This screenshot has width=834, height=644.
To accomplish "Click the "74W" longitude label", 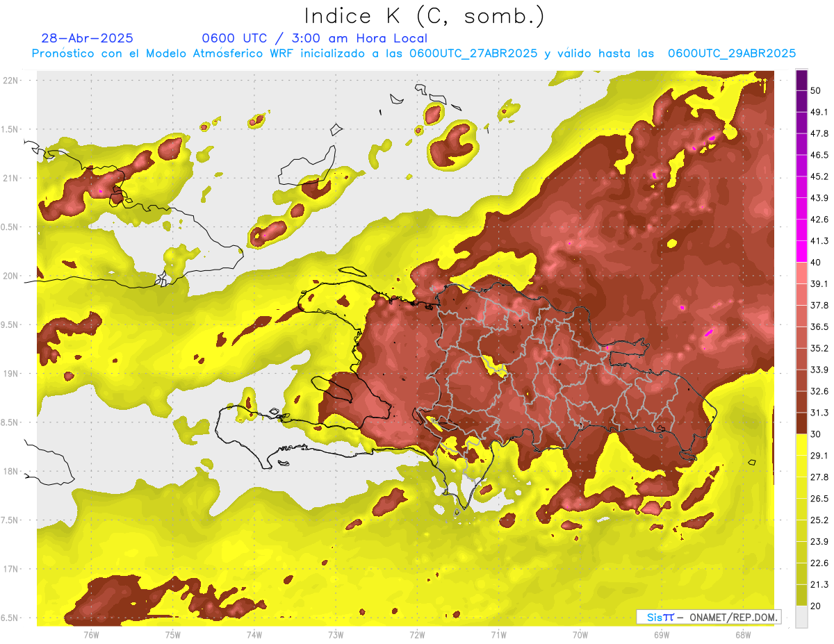I will click(x=254, y=635).
